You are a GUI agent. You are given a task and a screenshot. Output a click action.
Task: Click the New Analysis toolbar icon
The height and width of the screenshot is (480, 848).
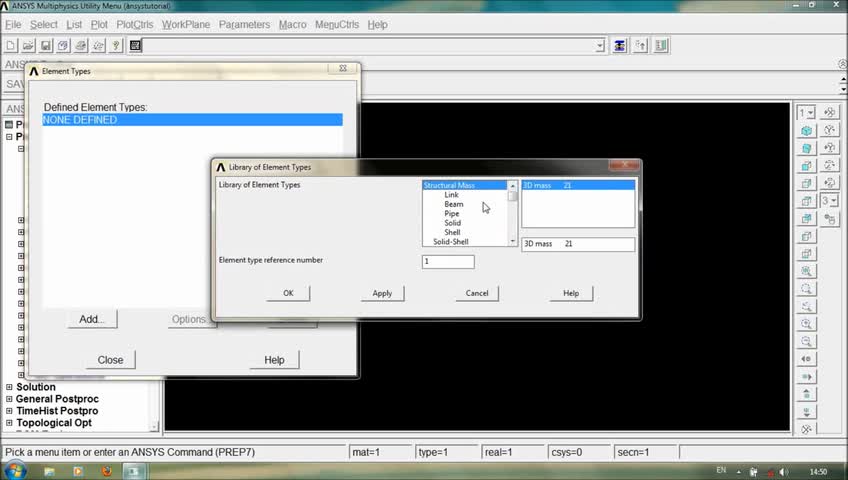[x=11, y=46]
